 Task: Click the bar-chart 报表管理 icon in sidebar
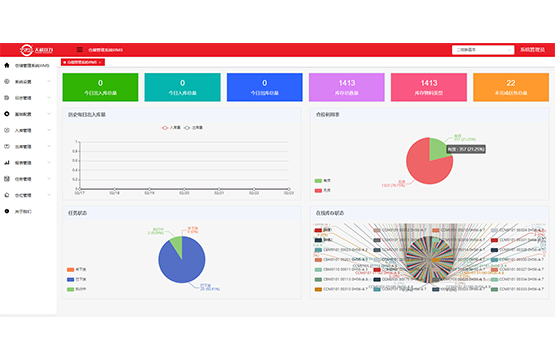tap(7, 162)
